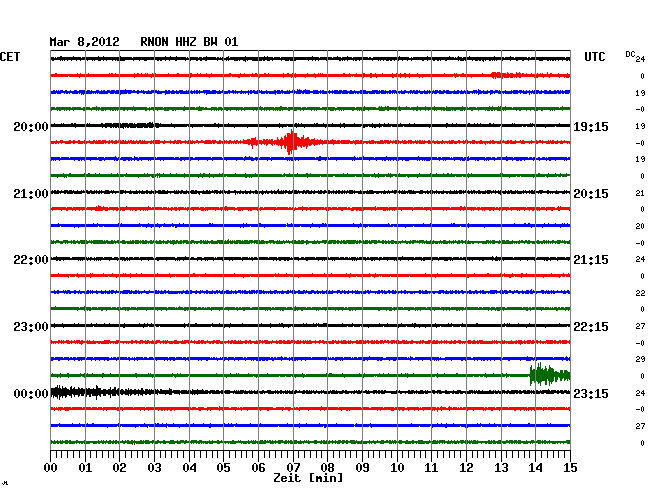This screenshot has height=494, width=650.
Task: Click the Zeit [min] axis title
Action: click(x=308, y=478)
